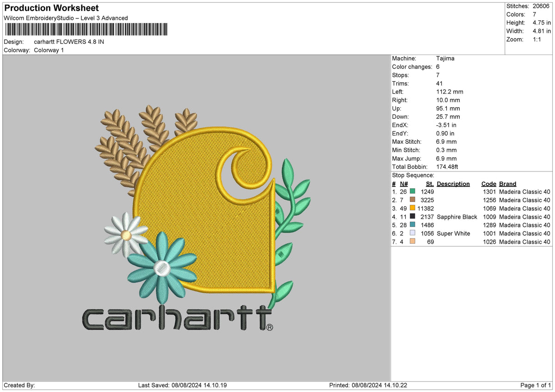Select the white daisy in the design preview

(125, 235)
